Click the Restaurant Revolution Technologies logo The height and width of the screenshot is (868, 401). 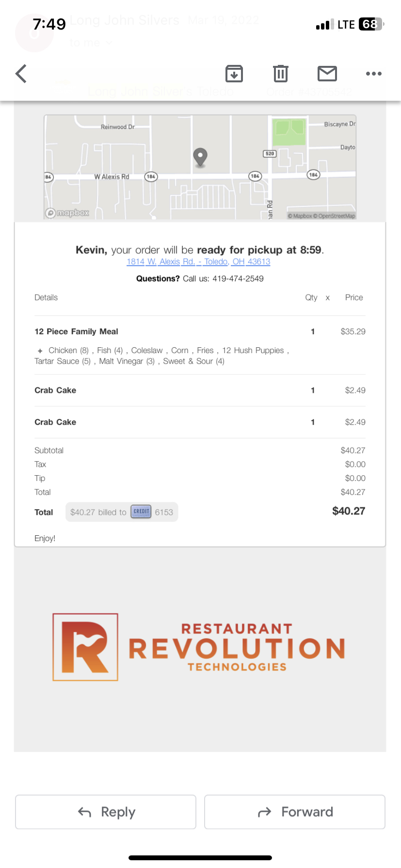tap(199, 647)
